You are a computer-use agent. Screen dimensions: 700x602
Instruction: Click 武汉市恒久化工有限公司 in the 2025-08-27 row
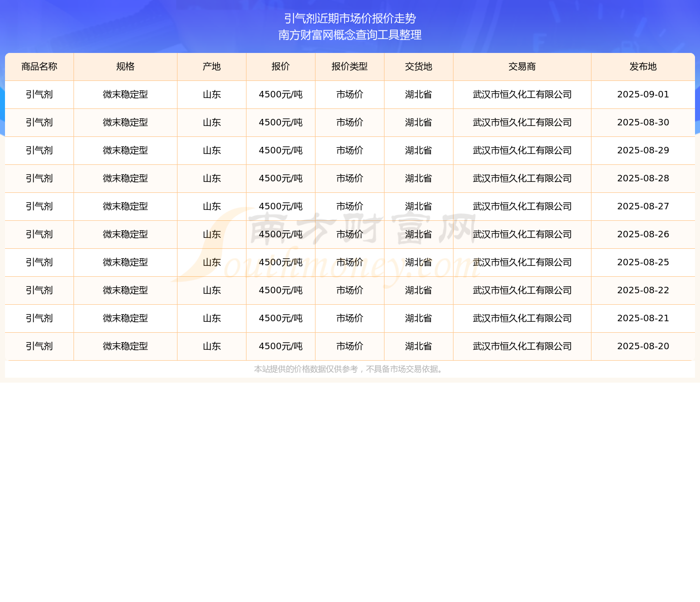[x=522, y=206]
